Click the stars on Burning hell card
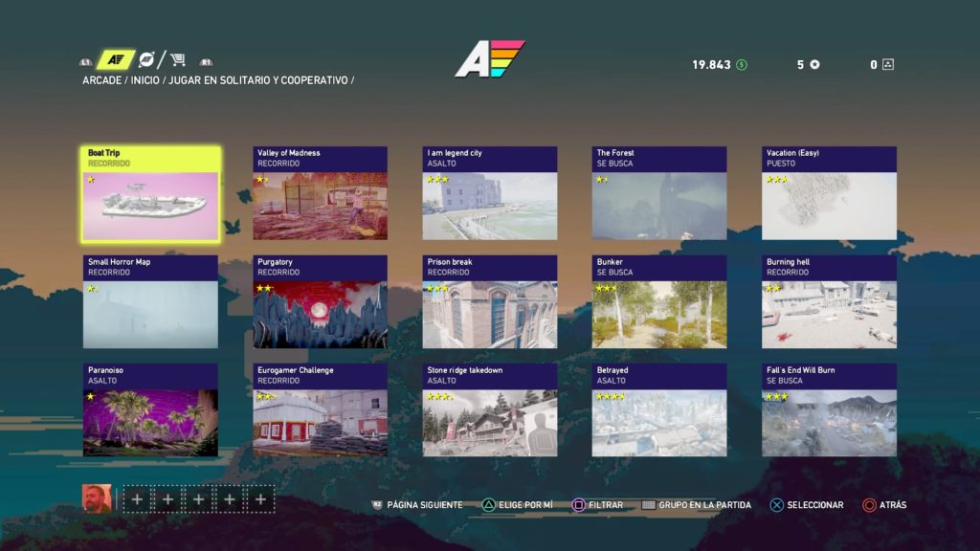 [x=773, y=288]
